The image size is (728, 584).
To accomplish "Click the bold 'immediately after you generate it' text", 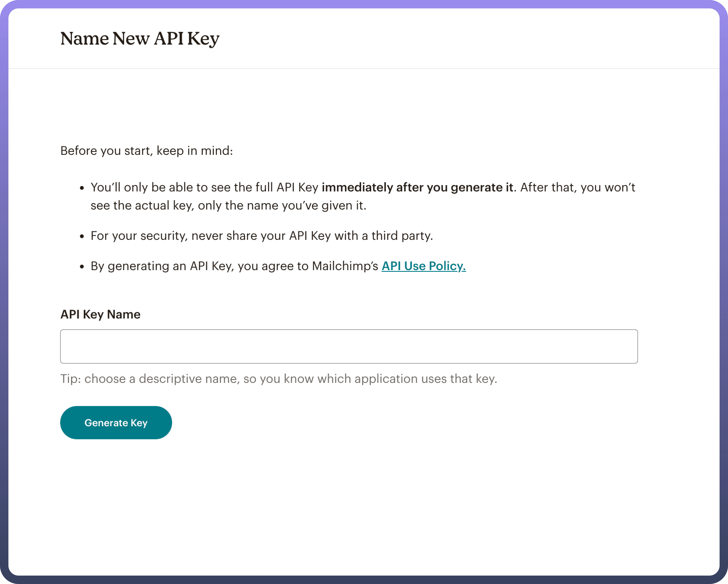I will pyautogui.click(x=417, y=187).
